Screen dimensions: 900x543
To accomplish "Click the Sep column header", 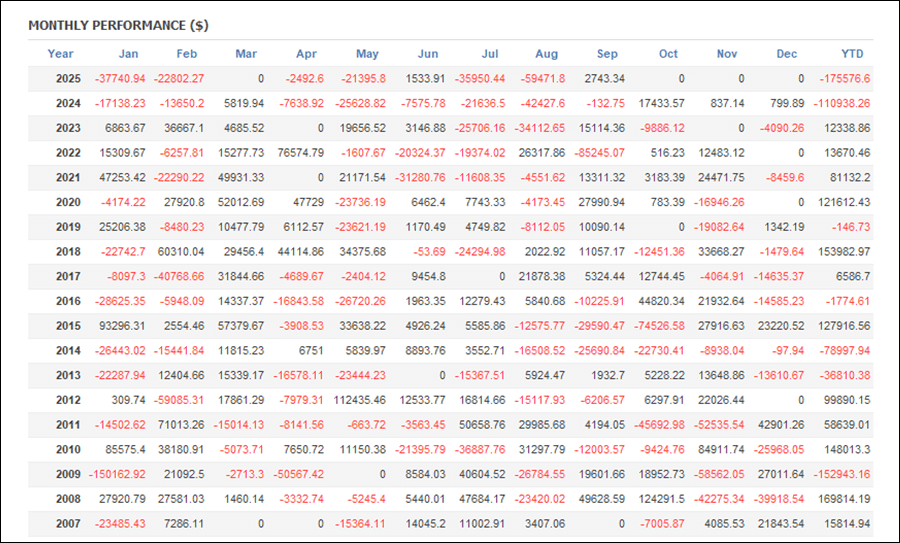I will [x=607, y=54].
